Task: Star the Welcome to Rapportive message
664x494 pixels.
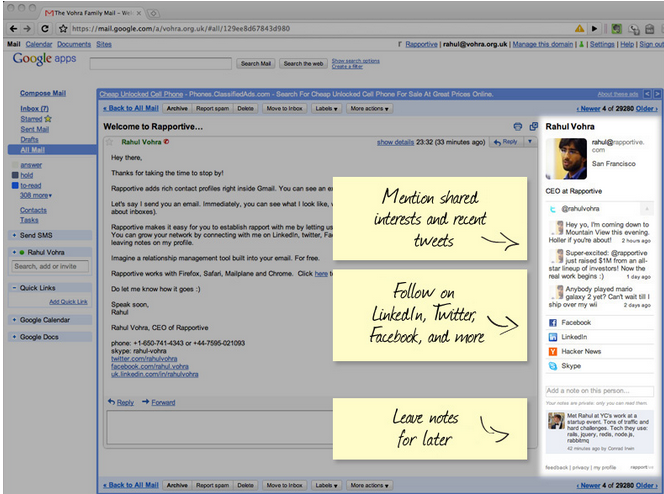Action: [111, 142]
